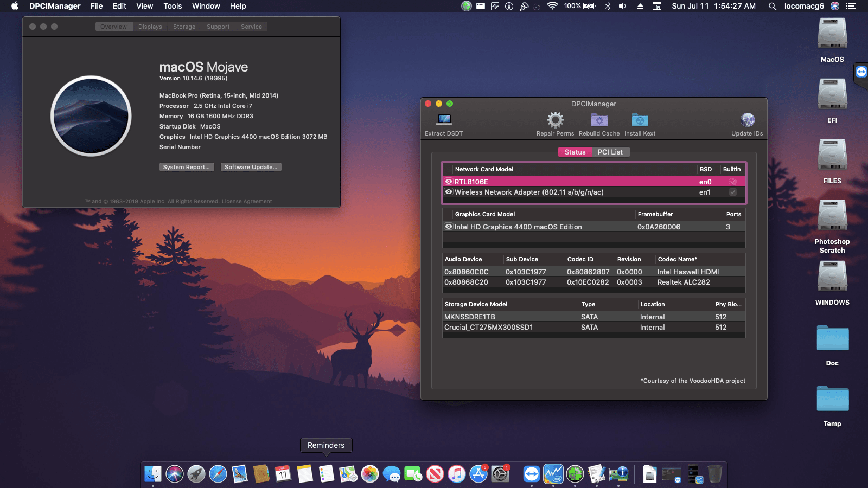Select the WINDOWS drive icon
The height and width of the screenshot is (488, 868).
[832, 277]
